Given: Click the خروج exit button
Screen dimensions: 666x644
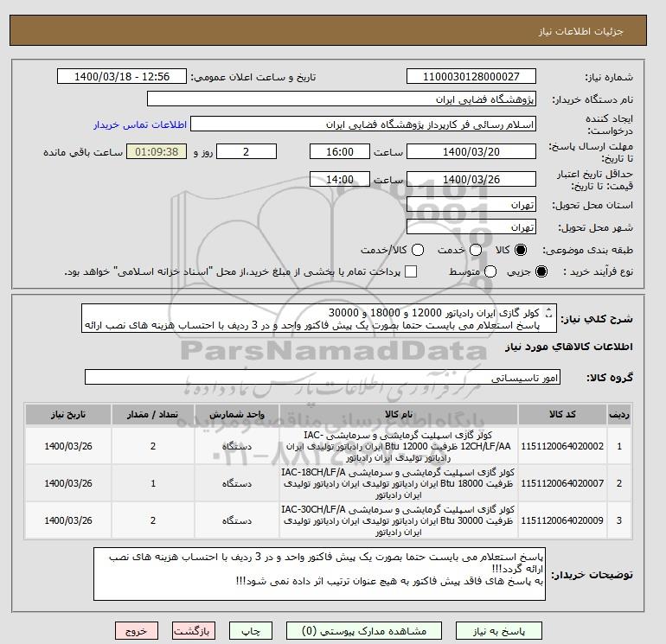Looking at the screenshot, I should click(137, 631).
